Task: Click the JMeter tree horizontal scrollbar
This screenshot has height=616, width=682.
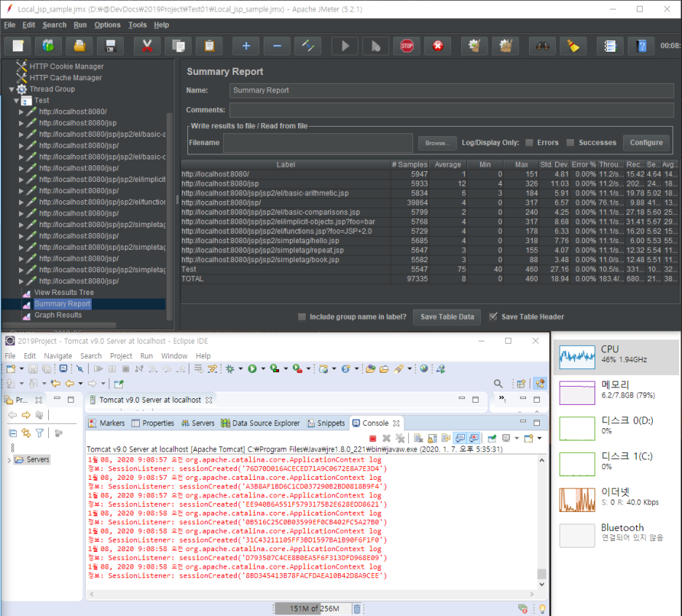Action: (59, 325)
